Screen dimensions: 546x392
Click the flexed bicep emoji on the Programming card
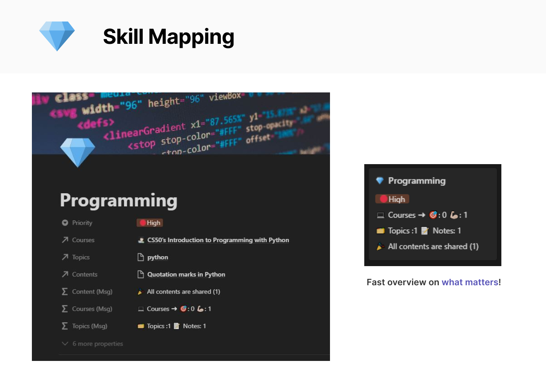coord(454,215)
